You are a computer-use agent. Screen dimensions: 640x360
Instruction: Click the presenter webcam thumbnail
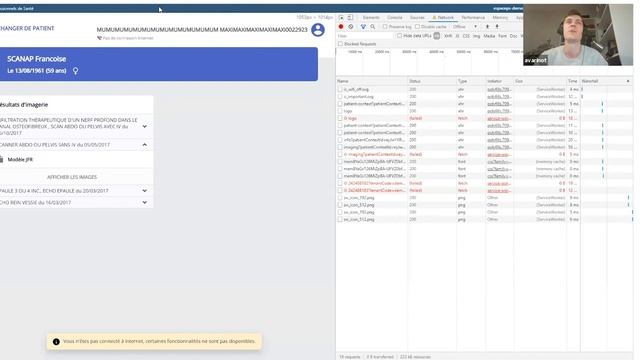click(578, 35)
